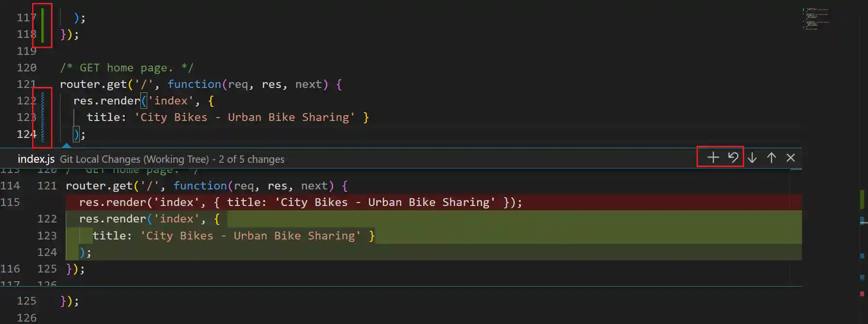Select line number 121 in the editor
868x324 pixels.
[x=25, y=84]
